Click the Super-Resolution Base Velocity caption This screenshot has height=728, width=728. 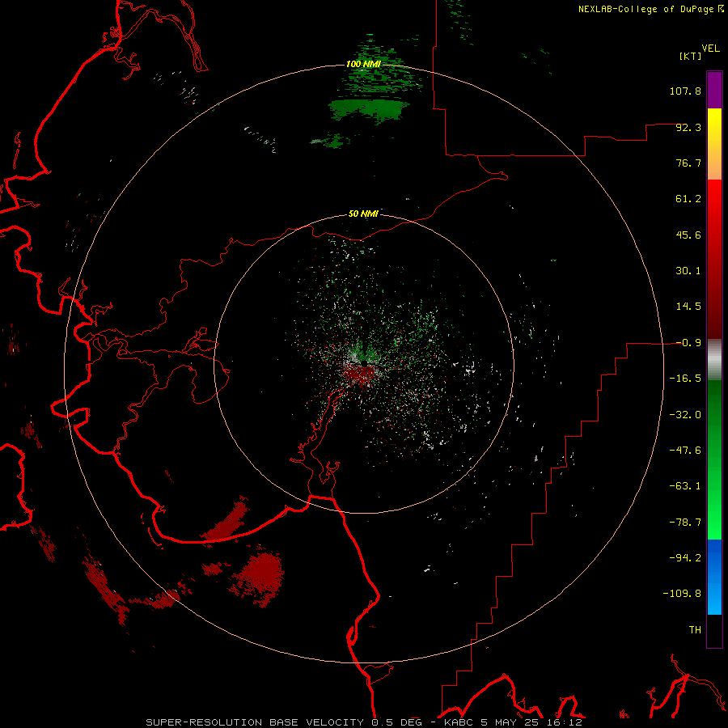tap(363, 722)
